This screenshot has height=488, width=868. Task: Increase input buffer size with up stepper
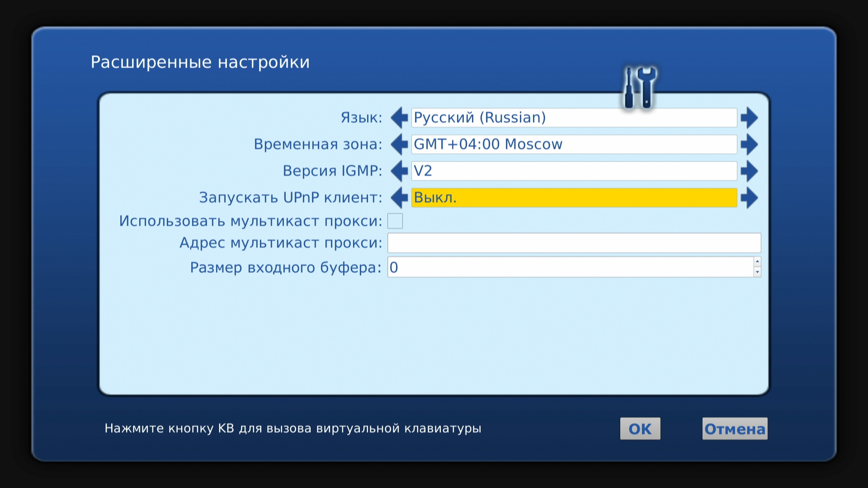757,262
